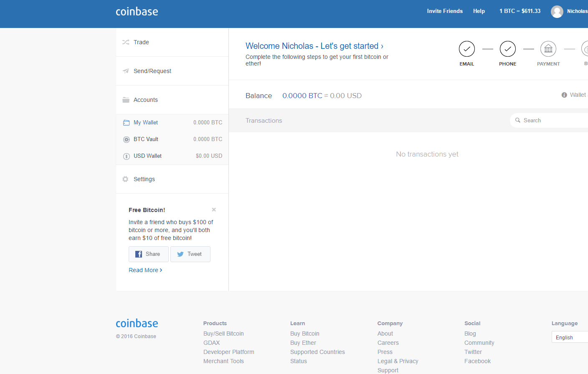Click the search magnifier icon
588x374 pixels.
coord(518,120)
